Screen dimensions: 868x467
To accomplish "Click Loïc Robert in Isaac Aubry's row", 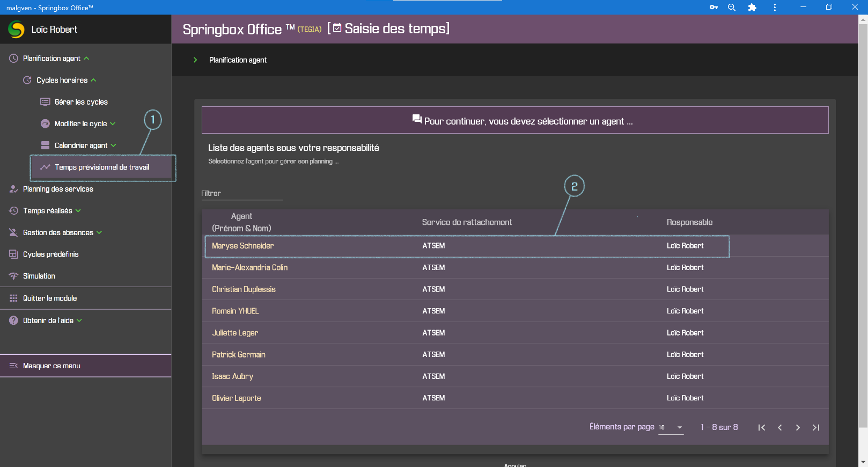I will pos(685,376).
